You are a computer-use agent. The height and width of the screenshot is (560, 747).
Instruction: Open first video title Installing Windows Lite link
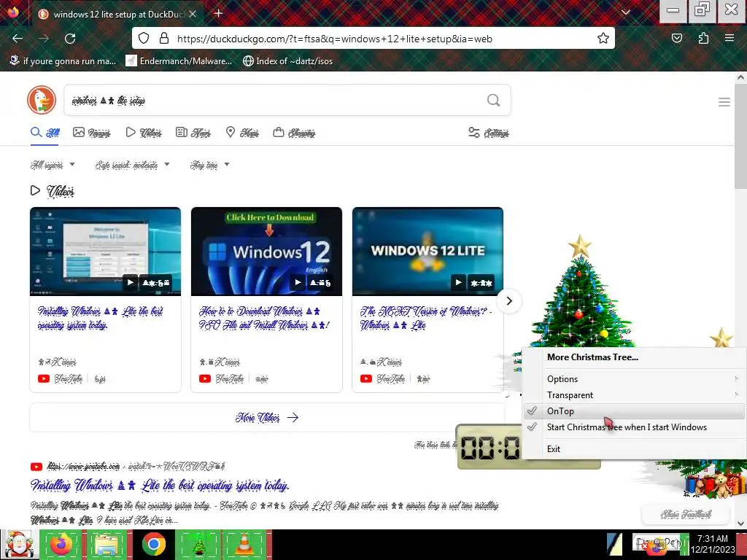coord(100,318)
